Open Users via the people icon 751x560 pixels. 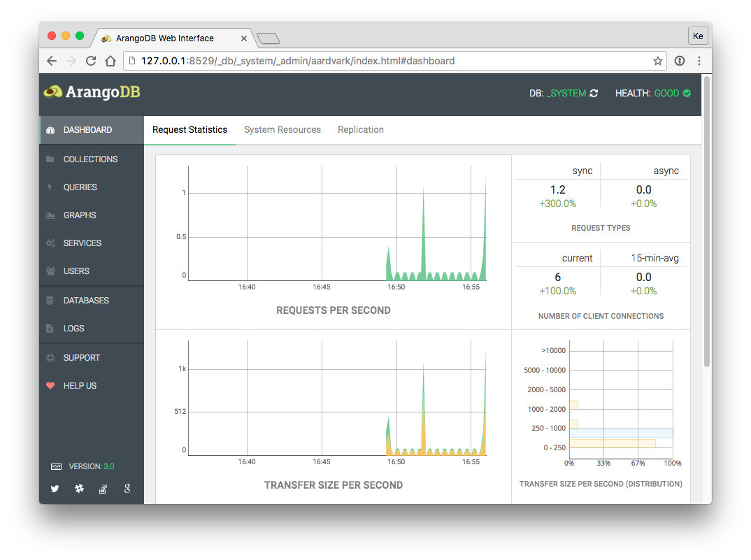tap(50, 271)
